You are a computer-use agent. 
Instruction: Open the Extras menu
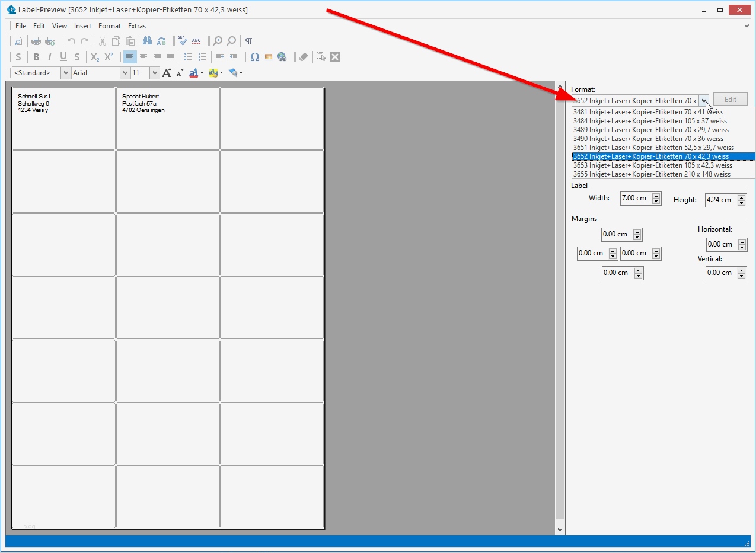(x=137, y=26)
